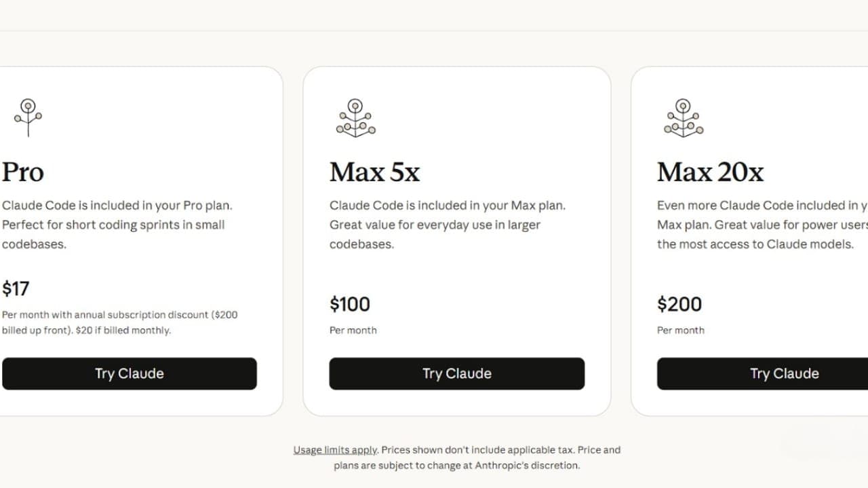Click the Max 20x plan tree icon
868x488 pixels.
(683, 117)
